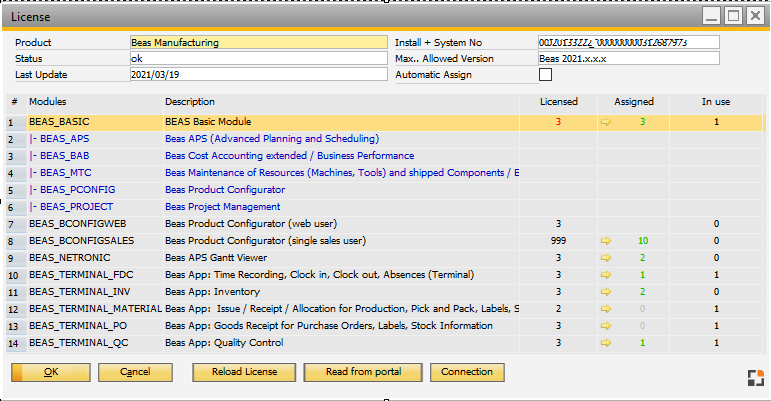Screen dimensions: 771x401
Task: Click the yellow arrow in BEAS_BASIC row
Action: 605,122
